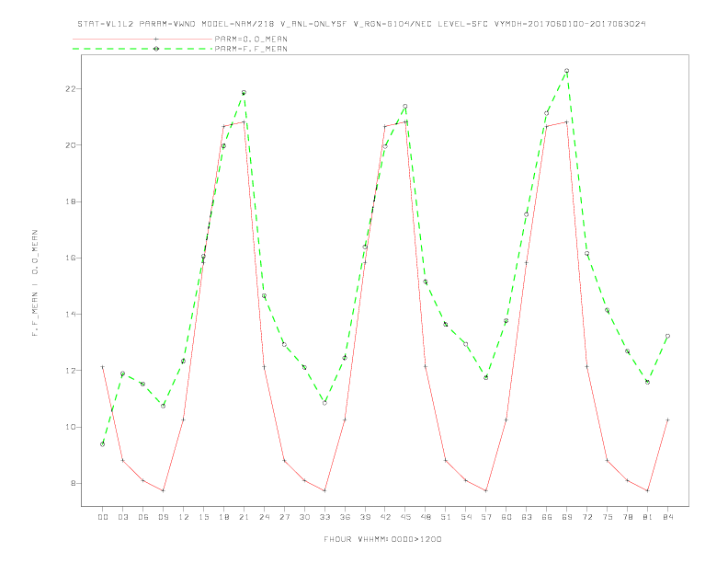Click the chart title line starting STAT=VL1L2
The height and width of the screenshot is (563, 728).
pyautogui.click(x=361, y=24)
